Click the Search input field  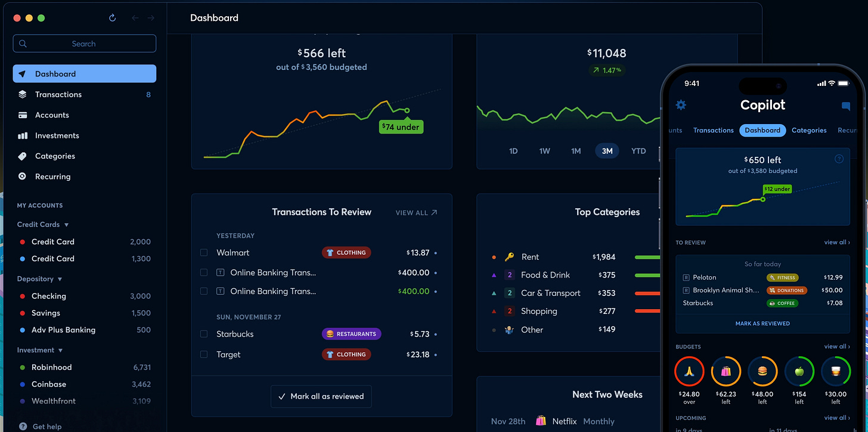tap(85, 44)
